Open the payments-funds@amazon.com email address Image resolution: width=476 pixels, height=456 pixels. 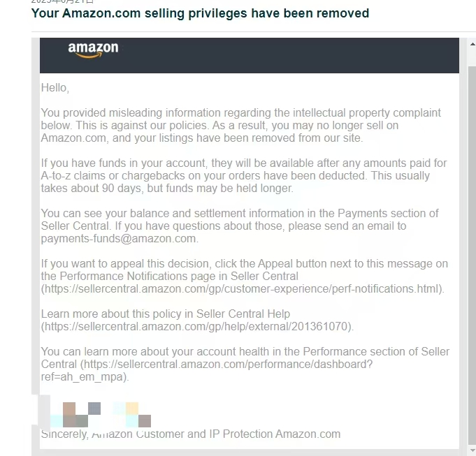click(x=119, y=239)
